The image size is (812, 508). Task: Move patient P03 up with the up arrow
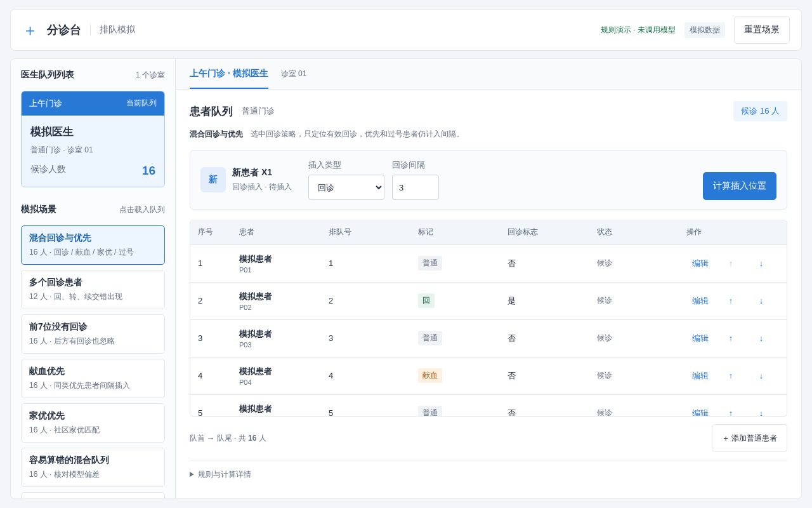[731, 338]
